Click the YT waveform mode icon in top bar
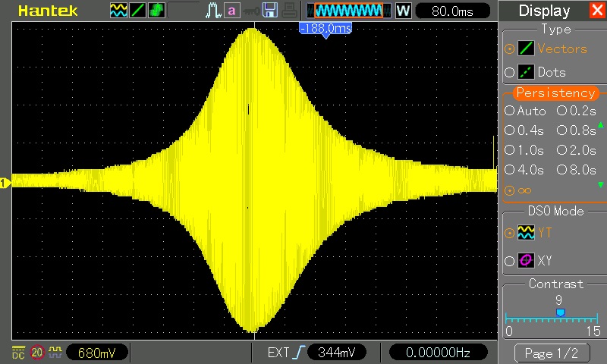 [x=118, y=11]
